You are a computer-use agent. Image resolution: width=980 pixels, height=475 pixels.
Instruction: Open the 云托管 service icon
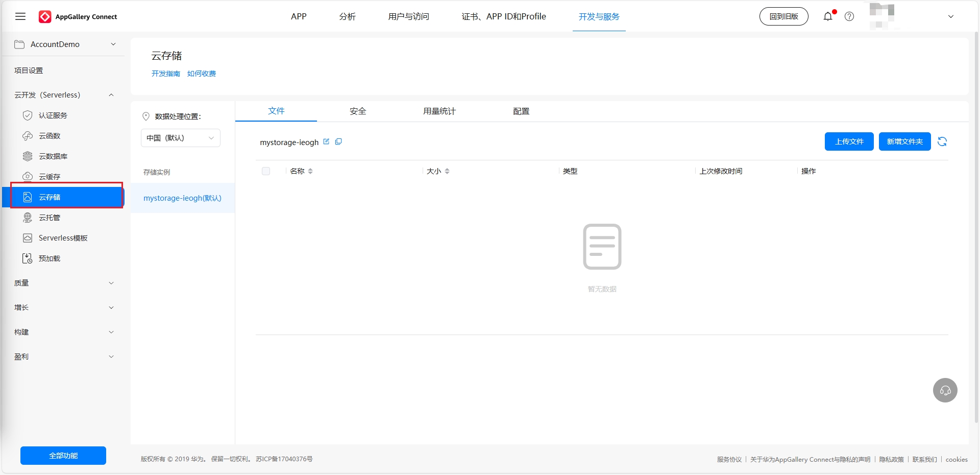click(28, 218)
